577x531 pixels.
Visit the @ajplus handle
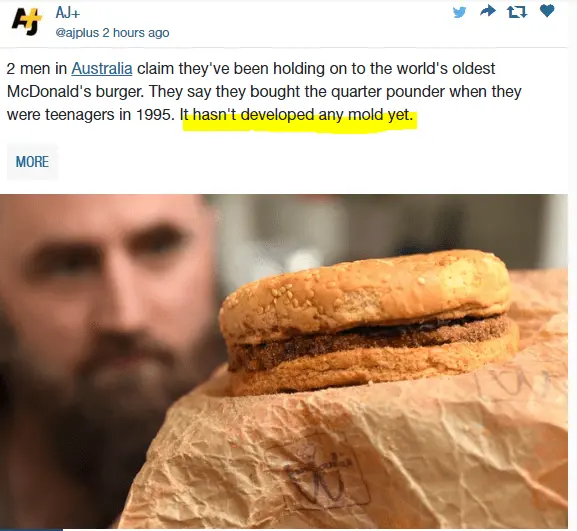pos(77,33)
